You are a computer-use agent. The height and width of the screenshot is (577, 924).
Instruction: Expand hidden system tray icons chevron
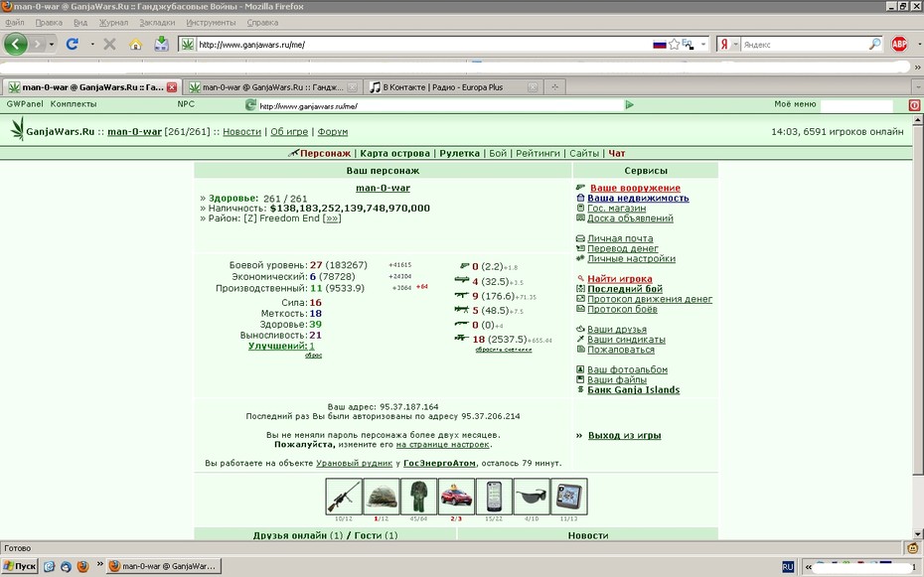coord(809,567)
